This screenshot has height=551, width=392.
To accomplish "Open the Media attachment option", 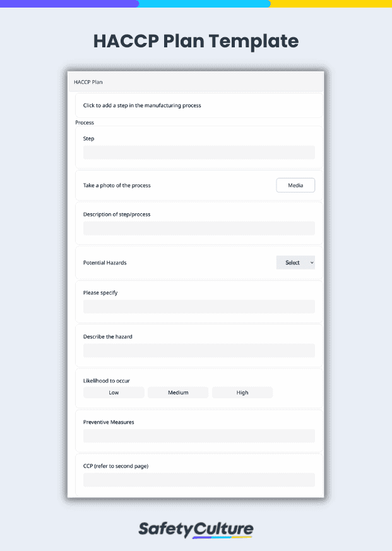I will click(x=295, y=185).
